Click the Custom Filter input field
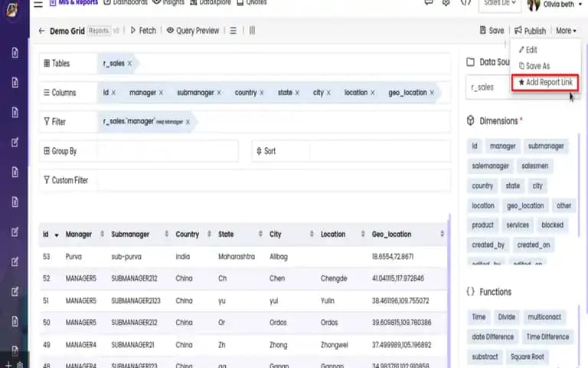The height and width of the screenshot is (368, 588). click(x=274, y=180)
